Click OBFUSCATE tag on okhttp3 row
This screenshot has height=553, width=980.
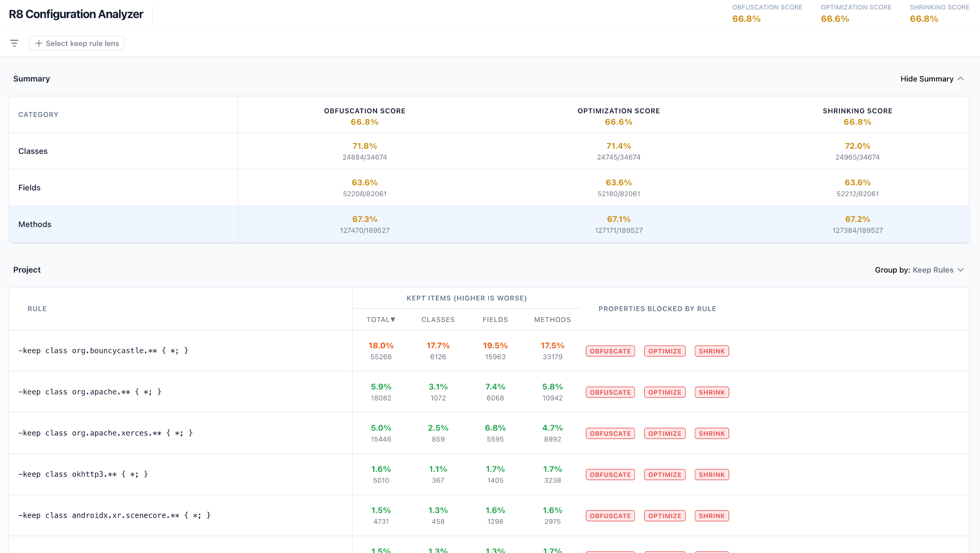pos(610,475)
